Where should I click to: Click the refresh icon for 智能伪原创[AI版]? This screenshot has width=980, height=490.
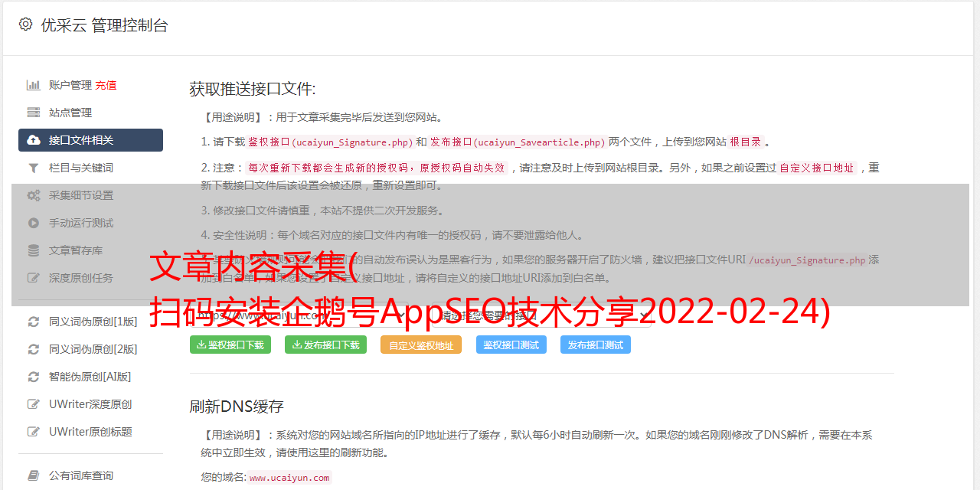(34, 377)
